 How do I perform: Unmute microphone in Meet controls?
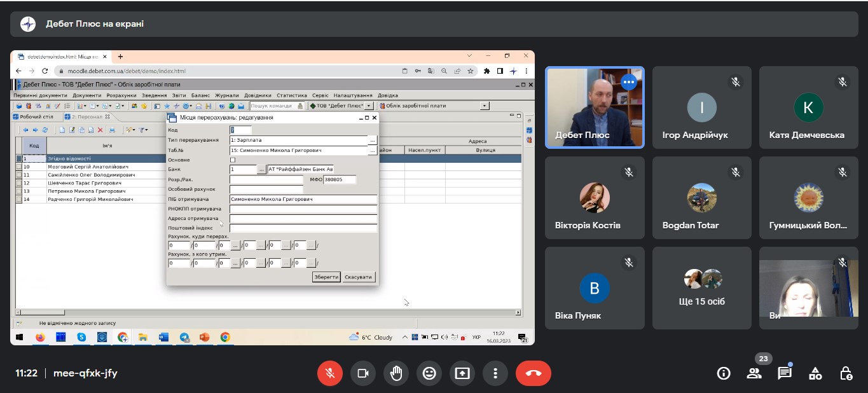click(x=330, y=373)
